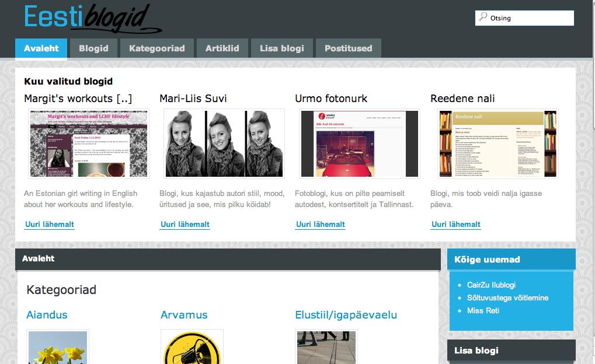Click the Aiandus daffodil category image
595x364 pixels.
58,347
